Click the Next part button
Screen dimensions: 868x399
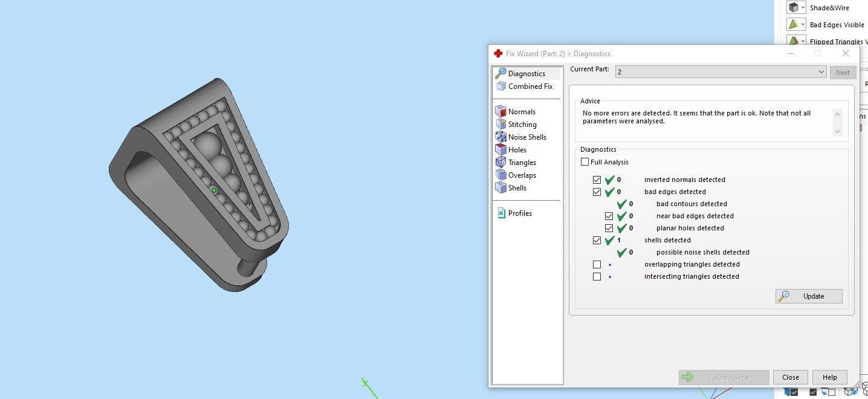[x=843, y=73]
